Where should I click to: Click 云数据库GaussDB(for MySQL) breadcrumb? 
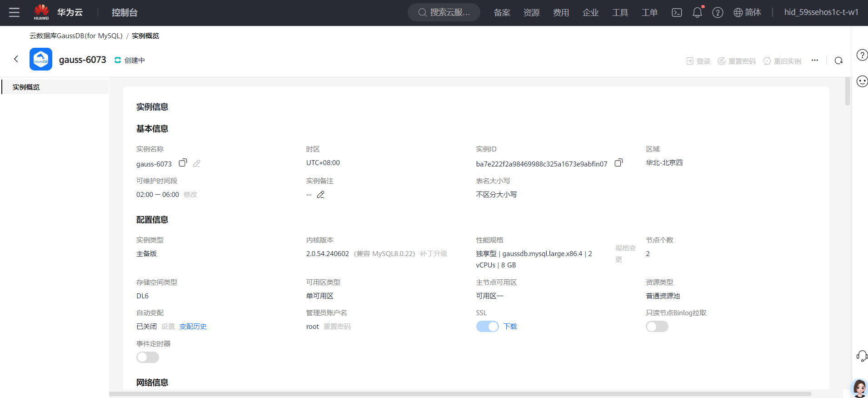tap(76, 36)
